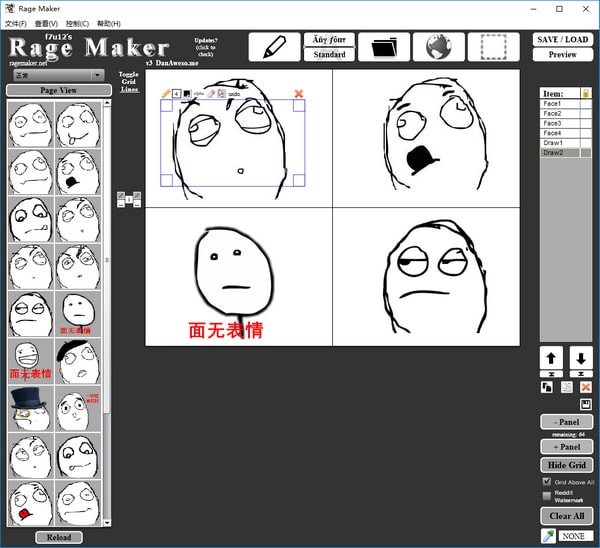Toggle Grid Lines on the canvas
Screen dimensions: 600x548
tap(129, 82)
